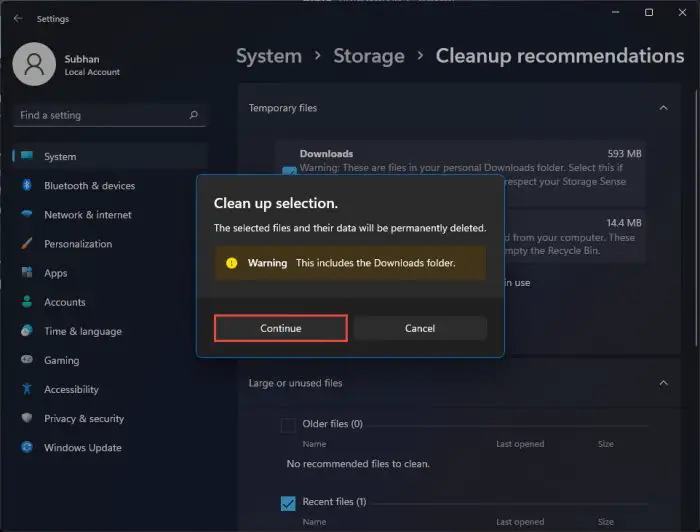Screen dimensions: 700x532
Task: Click the Continue button in the dialog
Action: tap(280, 328)
